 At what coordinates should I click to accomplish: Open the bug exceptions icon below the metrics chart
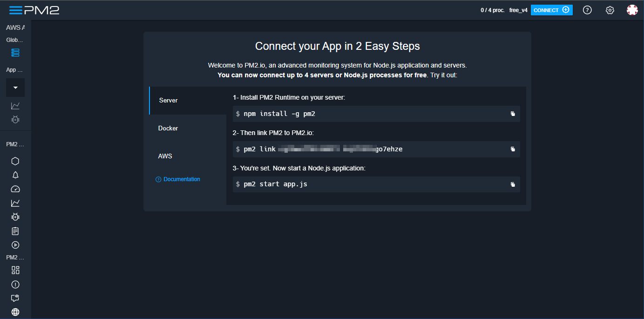click(x=15, y=217)
